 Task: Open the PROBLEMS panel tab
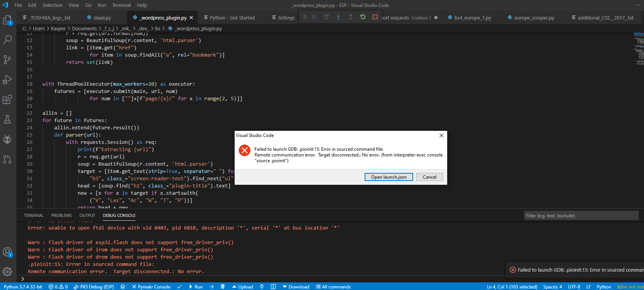coord(62,215)
